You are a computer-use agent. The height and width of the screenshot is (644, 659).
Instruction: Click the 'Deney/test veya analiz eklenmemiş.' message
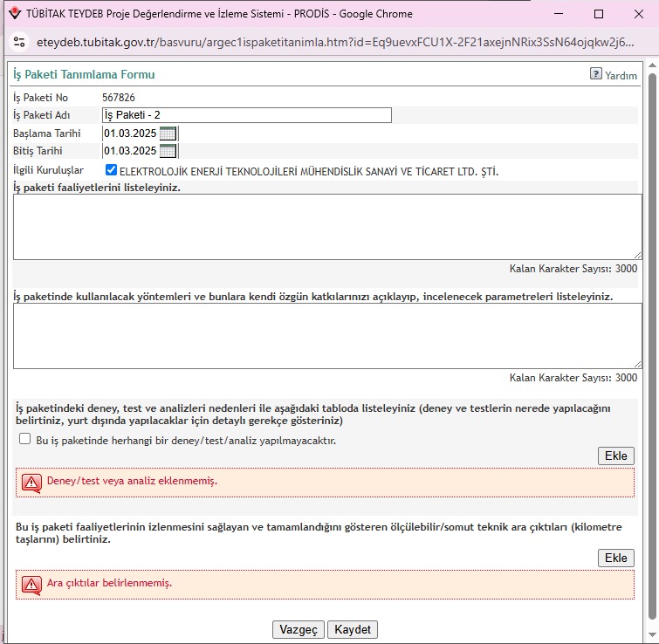coord(132,481)
